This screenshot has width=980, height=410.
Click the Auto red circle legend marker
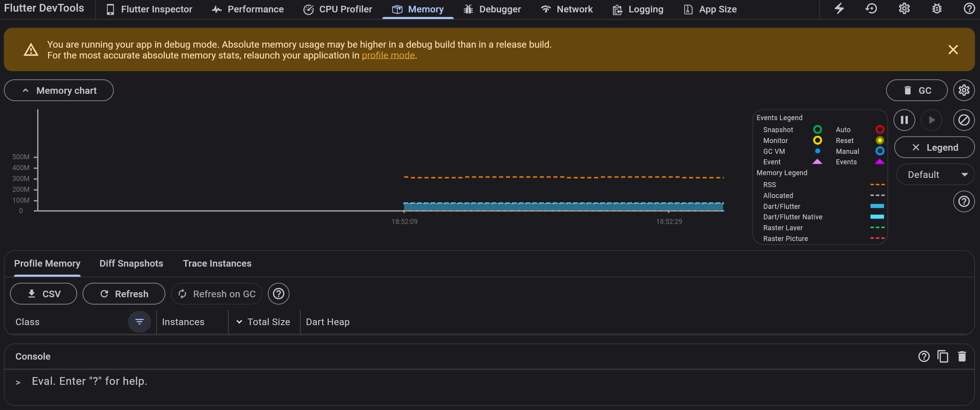pyautogui.click(x=880, y=129)
